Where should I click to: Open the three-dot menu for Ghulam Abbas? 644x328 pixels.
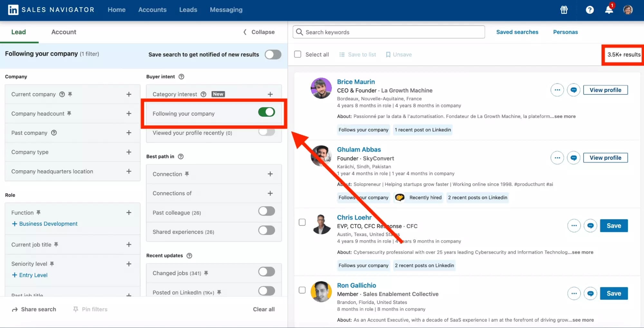pyautogui.click(x=557, y=158)
